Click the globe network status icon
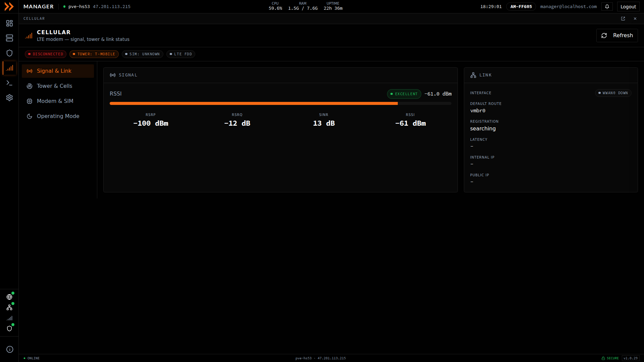This screenshot has width=644, height=362. coord(9,297)
